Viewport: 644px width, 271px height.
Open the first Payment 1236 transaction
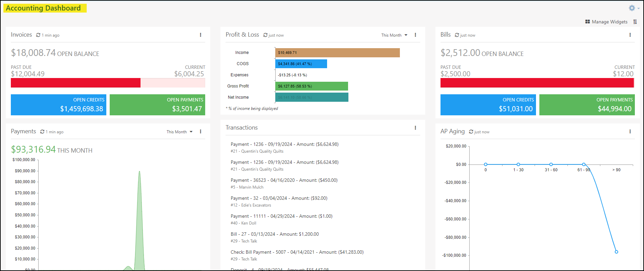pyautogui.click(x=284, y=144)
